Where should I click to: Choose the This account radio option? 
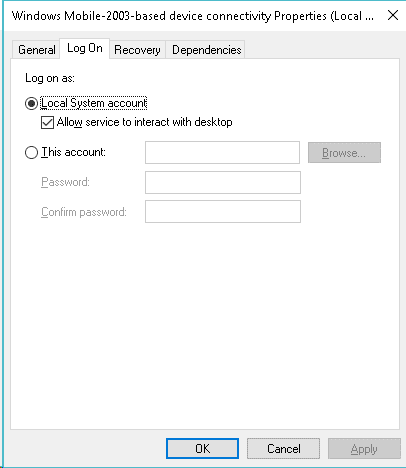coord(32,153)
